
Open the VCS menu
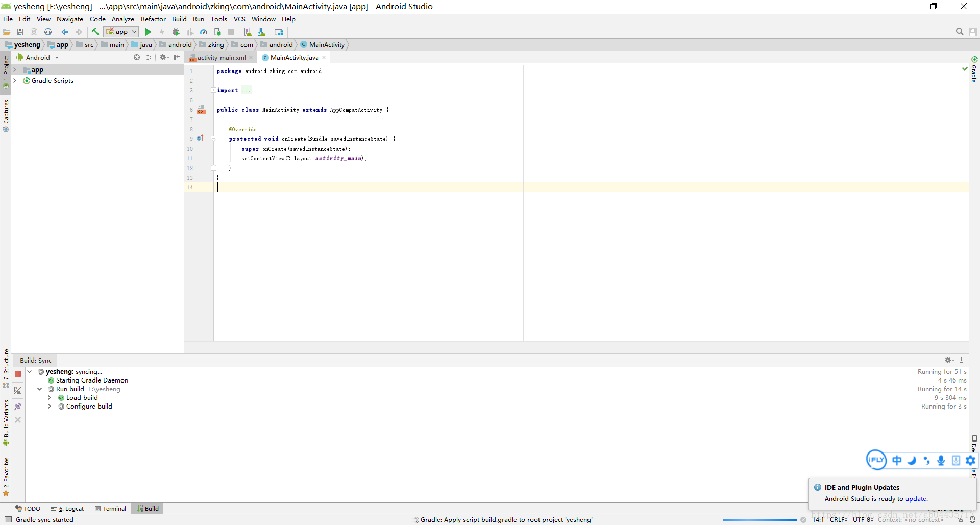pos(239,19)
